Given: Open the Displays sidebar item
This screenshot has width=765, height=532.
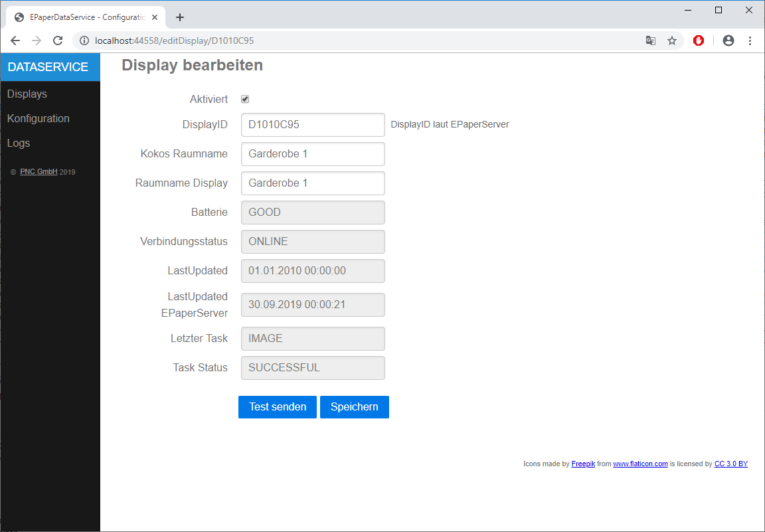Looking at the screenshot, I should [27, 94].
